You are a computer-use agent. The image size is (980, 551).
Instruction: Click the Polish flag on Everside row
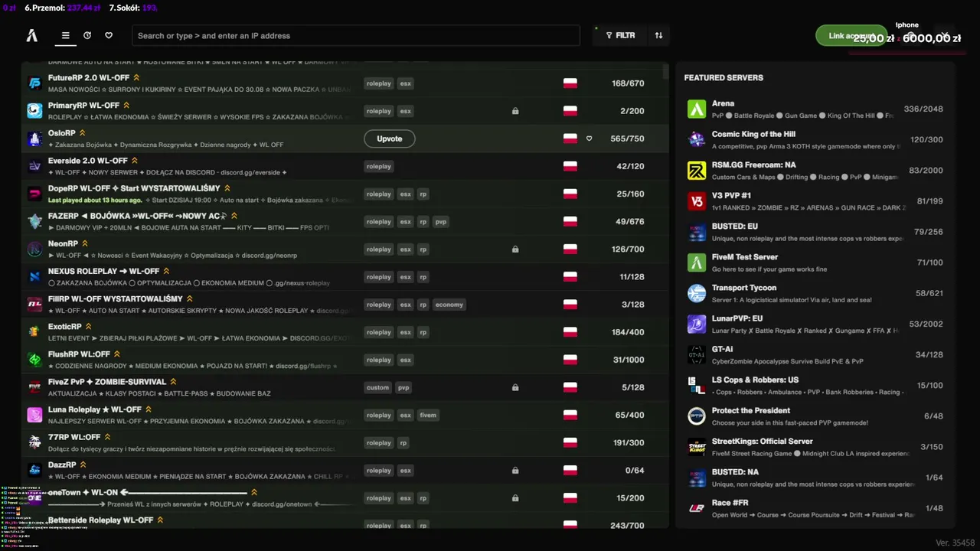[570, 166]
